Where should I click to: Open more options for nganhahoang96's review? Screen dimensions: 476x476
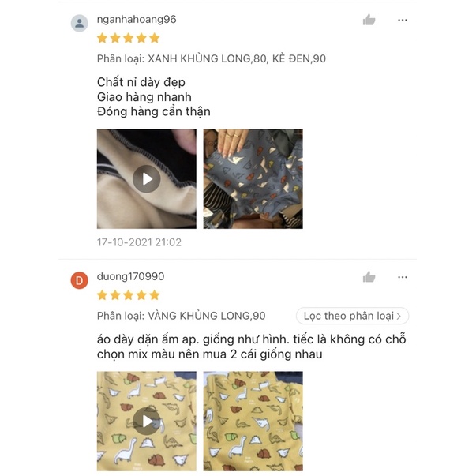403,20
